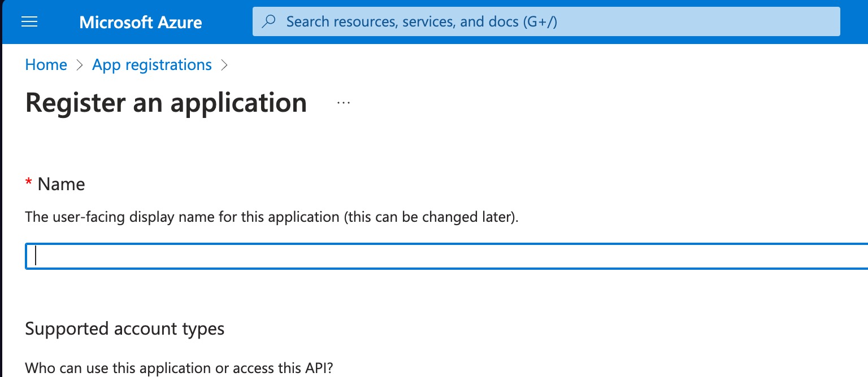
Task: Select the App registrations breadcrumb entry
Action: 151,64
